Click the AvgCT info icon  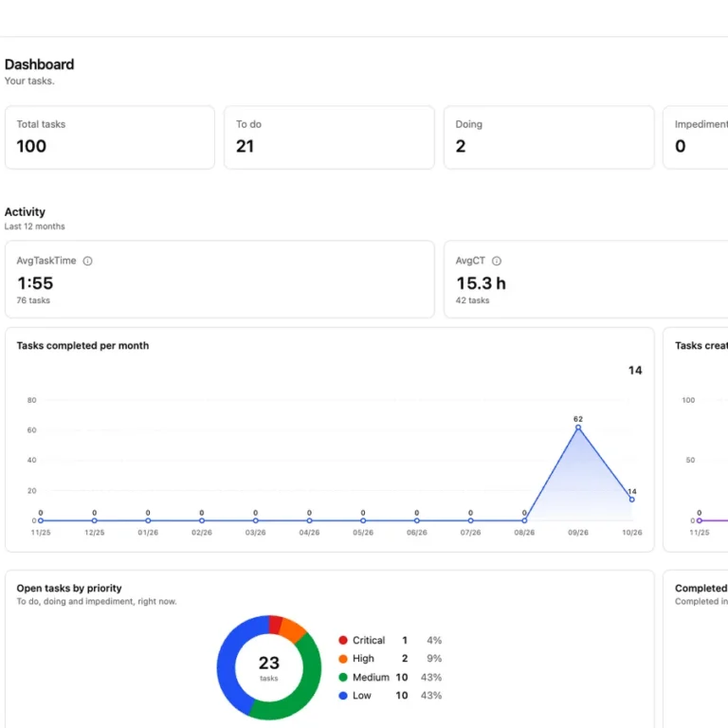[x=497, y=261]
